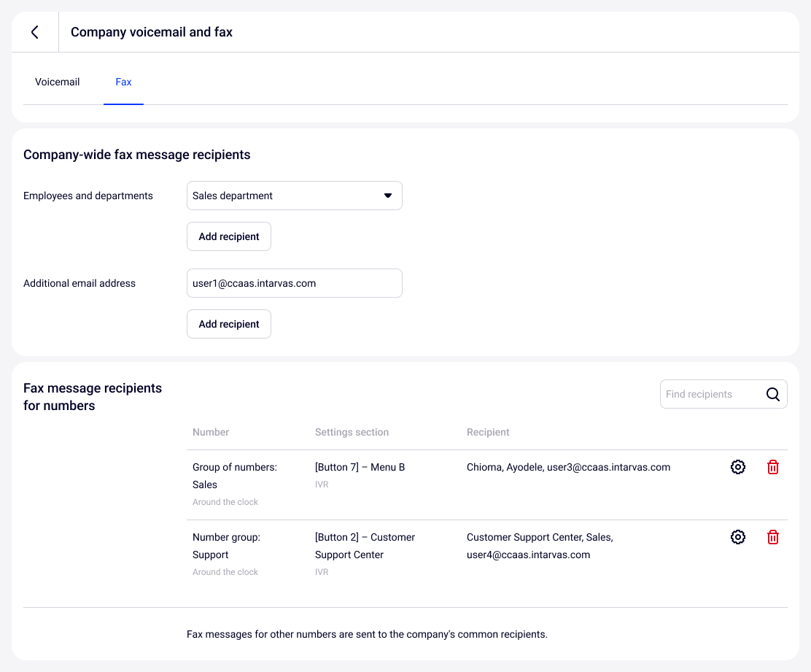Click the Settings section column header
The image size is (811, 672).
click(352, 432)
